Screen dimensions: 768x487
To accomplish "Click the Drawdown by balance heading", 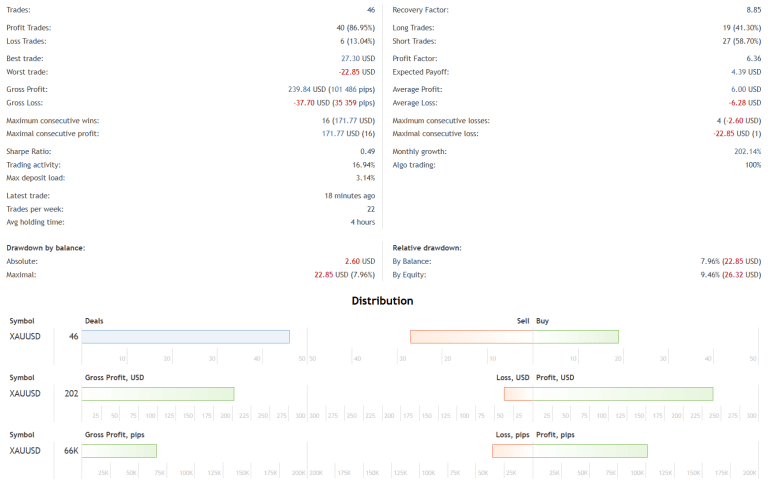I will pos(46,247).
